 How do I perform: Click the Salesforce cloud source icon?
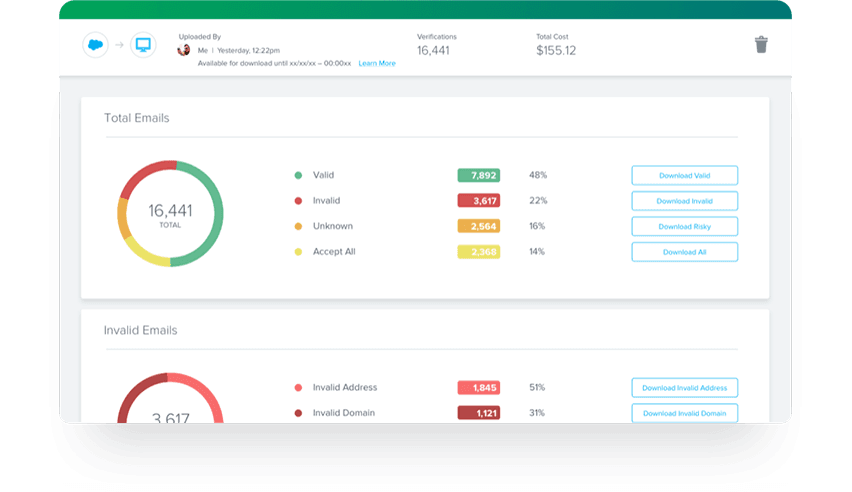tap(95, 45)
